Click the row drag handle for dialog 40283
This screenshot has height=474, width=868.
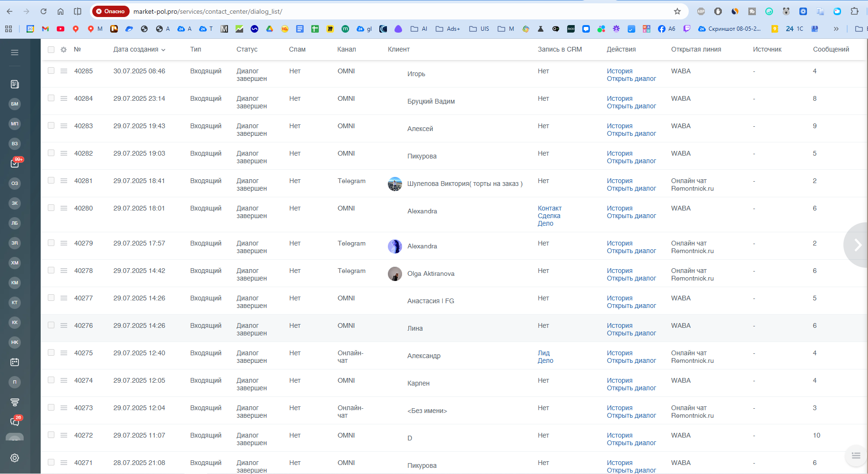pos(64,126)
